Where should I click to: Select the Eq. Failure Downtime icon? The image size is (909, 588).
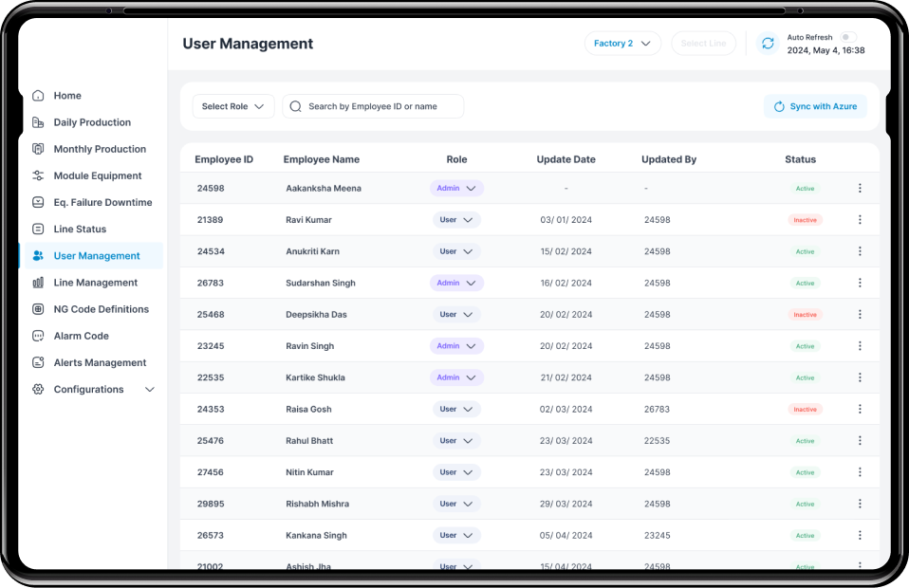click(39, 202)
